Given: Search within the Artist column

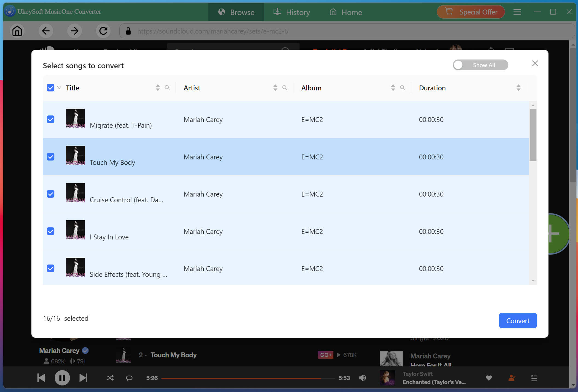Looking at the screenshot, I should point(285,88).
